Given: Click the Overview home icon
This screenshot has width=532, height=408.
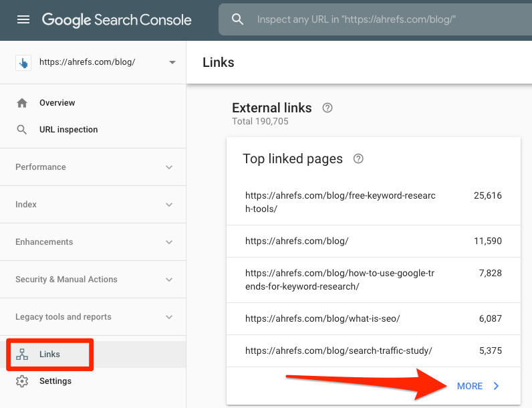Looking at the screenshot, I should (x=22, y=103).
